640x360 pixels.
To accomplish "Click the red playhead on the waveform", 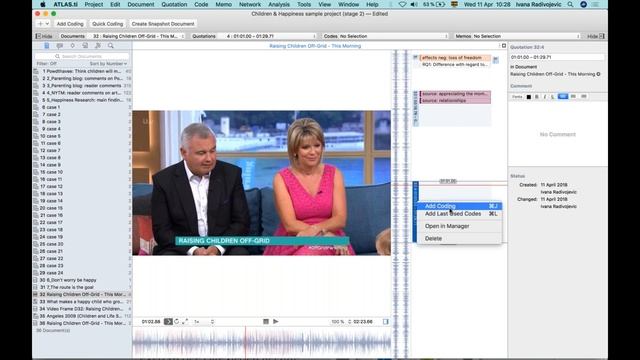I will 245,342.
